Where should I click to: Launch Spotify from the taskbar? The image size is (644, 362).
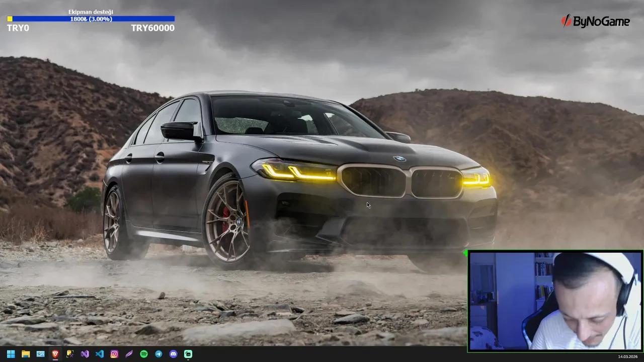click(x=143, y=354)
